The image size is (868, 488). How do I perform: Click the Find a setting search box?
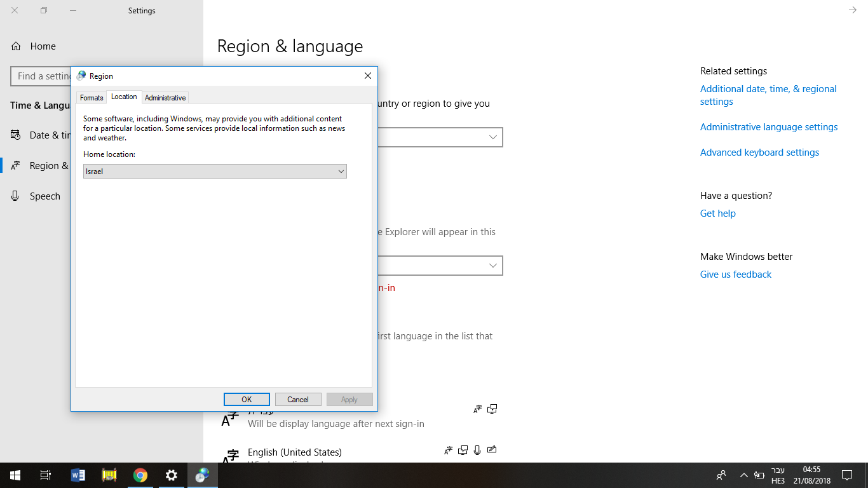(42, 76)
